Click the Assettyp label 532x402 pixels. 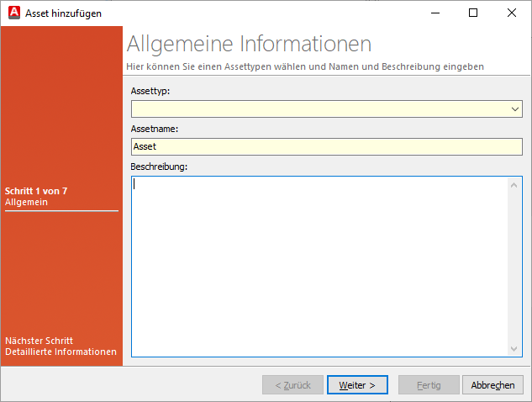tap(151, 89)
